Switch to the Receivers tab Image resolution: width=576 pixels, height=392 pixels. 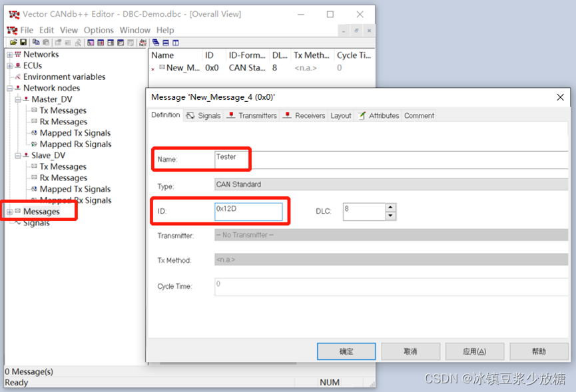(x=304, y=116)
